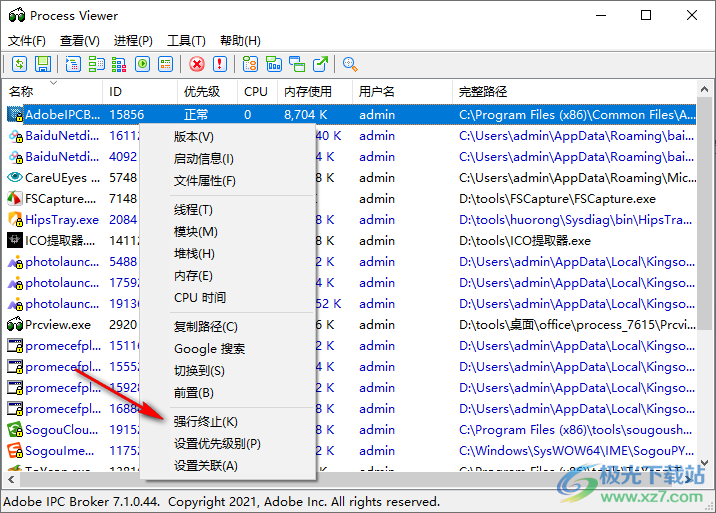The width and height of the screenshot is (716, 513).
Task: Sort by the 用户名 column header
Action: 402,91
